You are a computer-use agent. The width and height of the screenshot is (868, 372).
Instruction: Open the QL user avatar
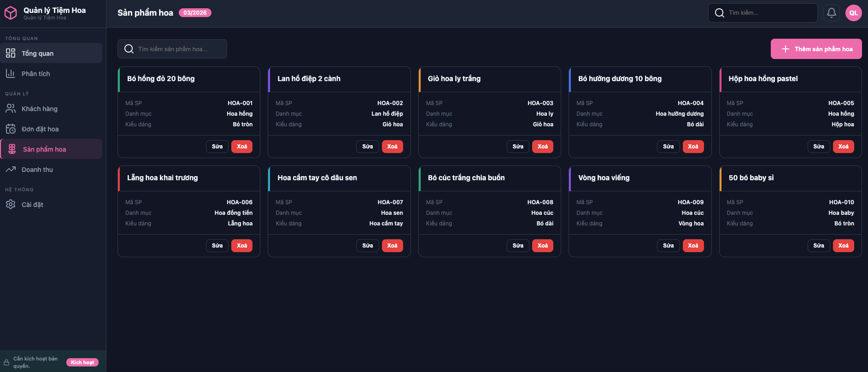(853, 13)
